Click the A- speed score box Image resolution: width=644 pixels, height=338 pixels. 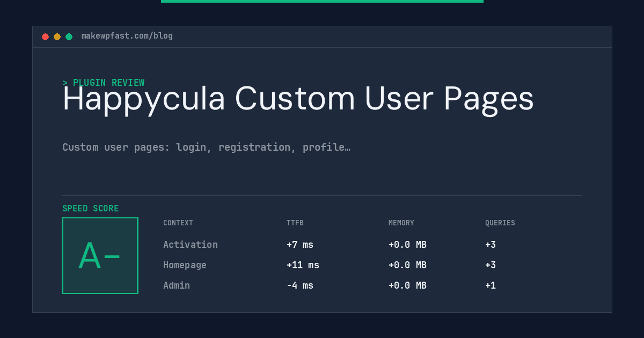click(100, 255)
